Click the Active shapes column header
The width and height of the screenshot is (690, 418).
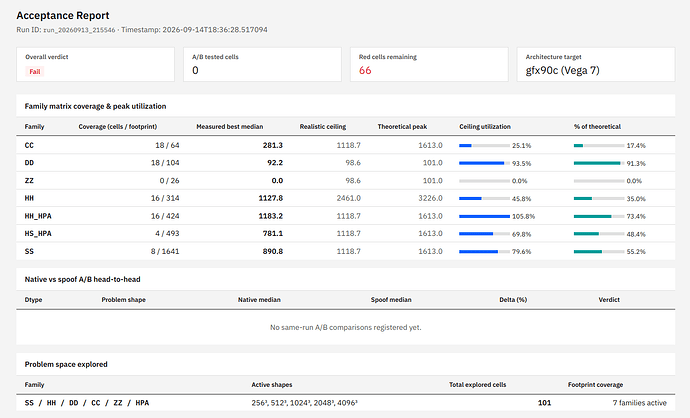[272, 385]
